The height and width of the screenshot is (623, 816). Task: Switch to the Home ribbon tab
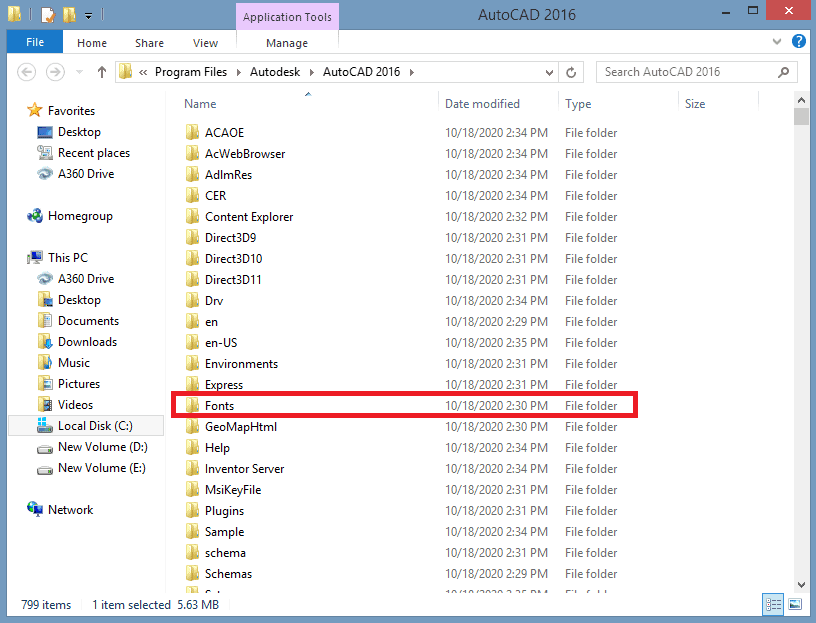pos(92,43)
